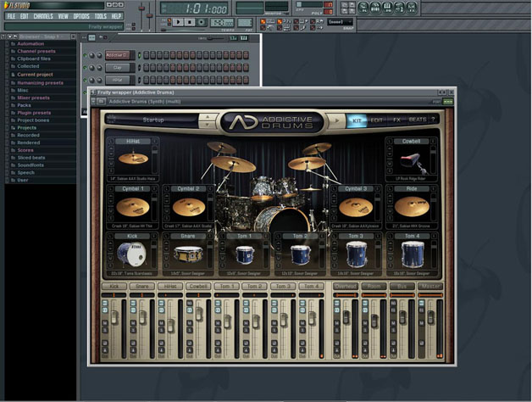Switch to the BEATS tab in Addictive Drums
The width and height of the screenshot is (532, 402).
(418, 120)
